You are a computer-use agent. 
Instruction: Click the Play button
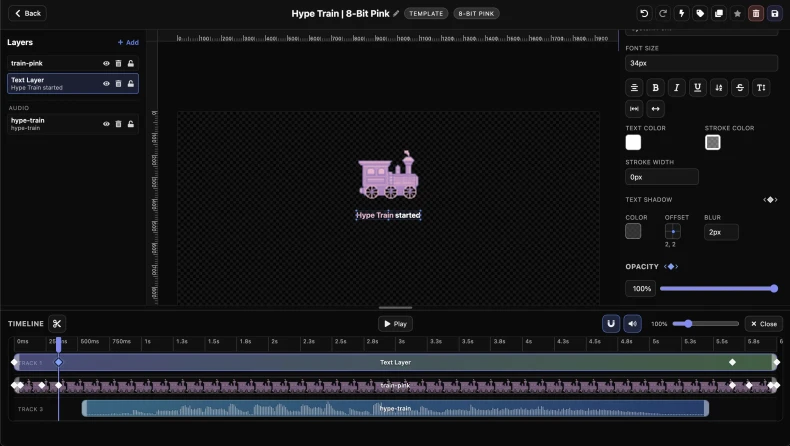[396, 324]
